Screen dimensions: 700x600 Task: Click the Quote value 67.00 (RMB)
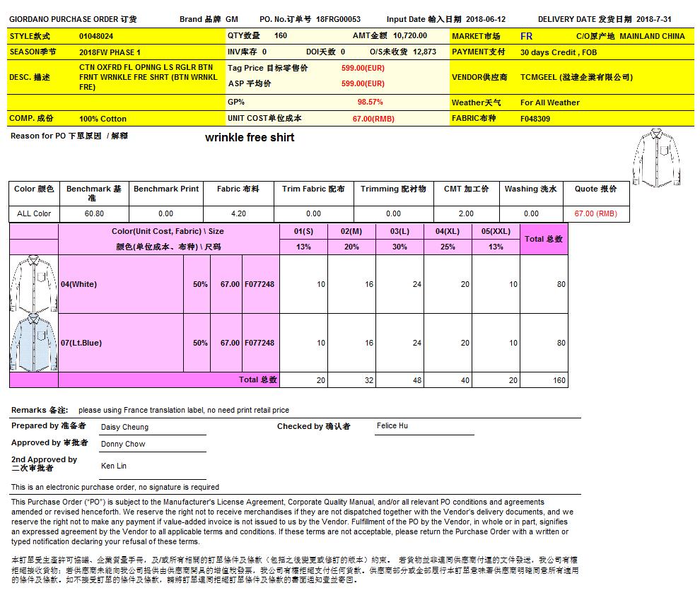595,213
